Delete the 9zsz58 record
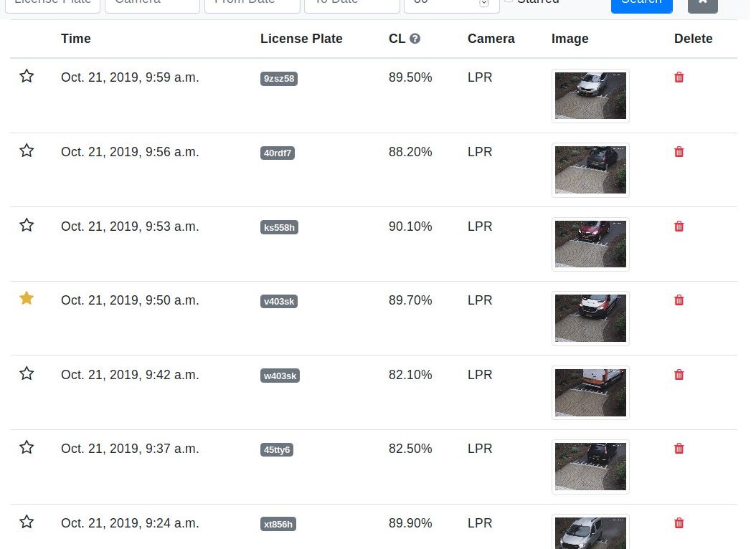The height and width of the screenshot is (549, 756). 679,77
